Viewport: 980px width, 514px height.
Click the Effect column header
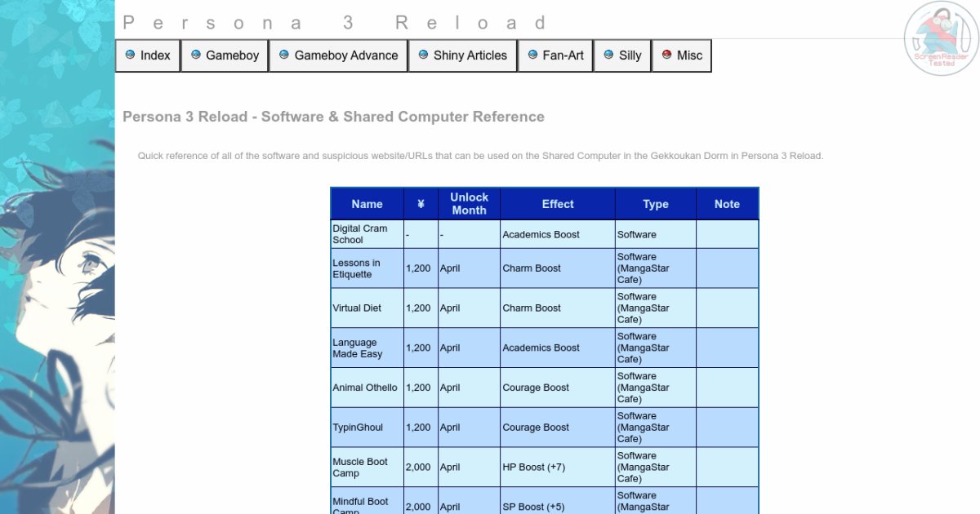558,204
